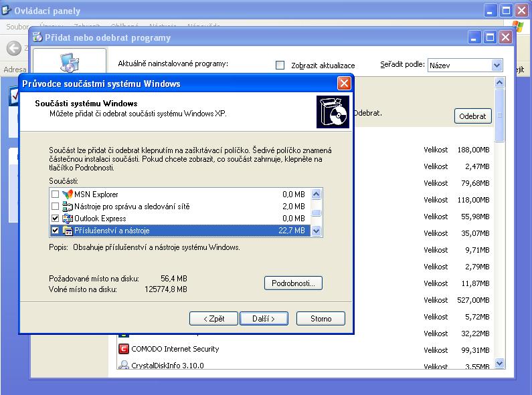Click the installed programs list scrollbar thumb
Viewport: 532px width, 395px height.
coord(499,115)
